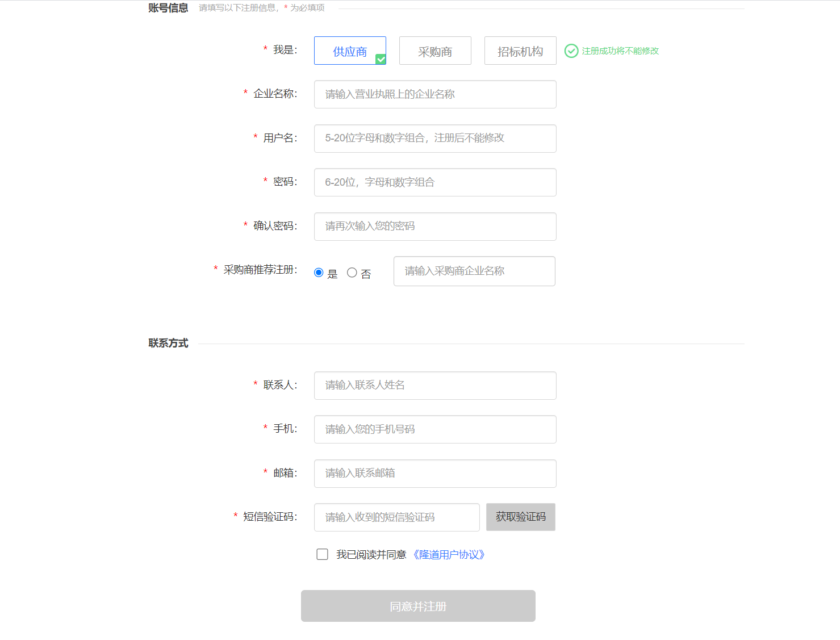Click the 手机 number input field
Screen dimensions: 840x640
tap(435, 429)
